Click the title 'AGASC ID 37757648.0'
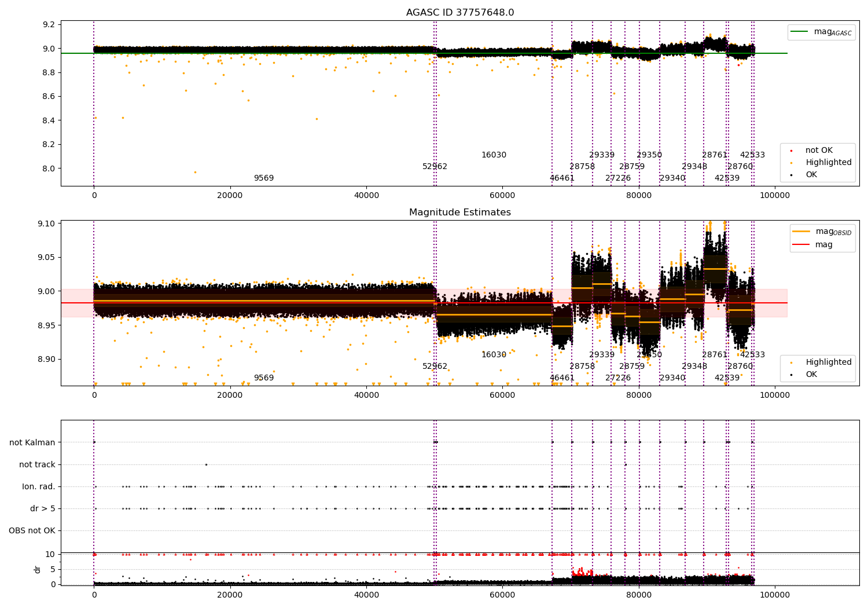The image size is (868, 608). pos(460,13)
